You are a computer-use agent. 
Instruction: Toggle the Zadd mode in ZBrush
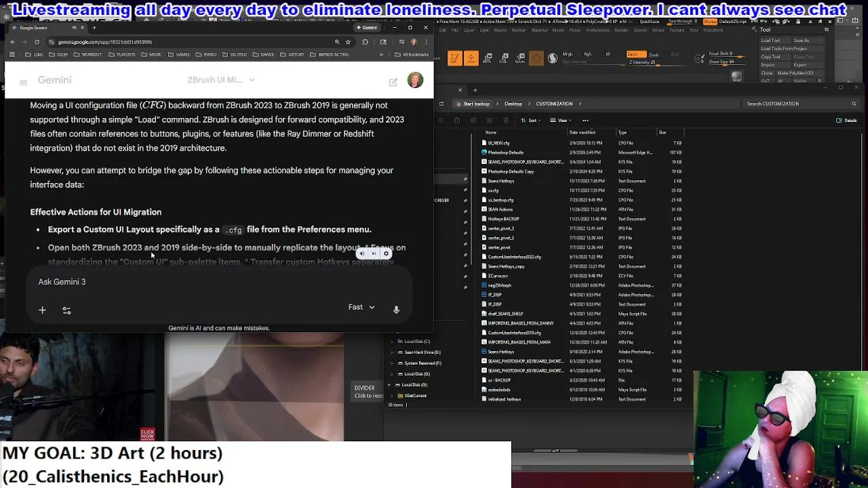coord(635,54)
